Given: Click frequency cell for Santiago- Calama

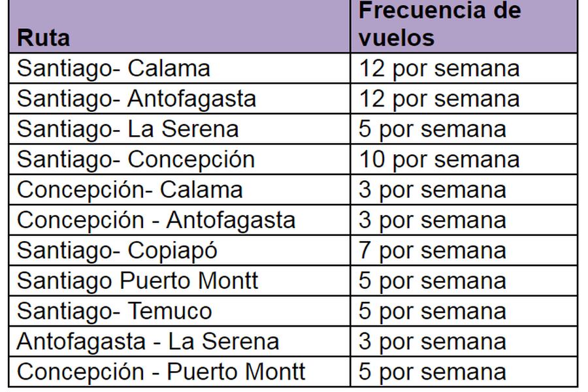Looking at the screenshot, I should click(x=464, y=68).
